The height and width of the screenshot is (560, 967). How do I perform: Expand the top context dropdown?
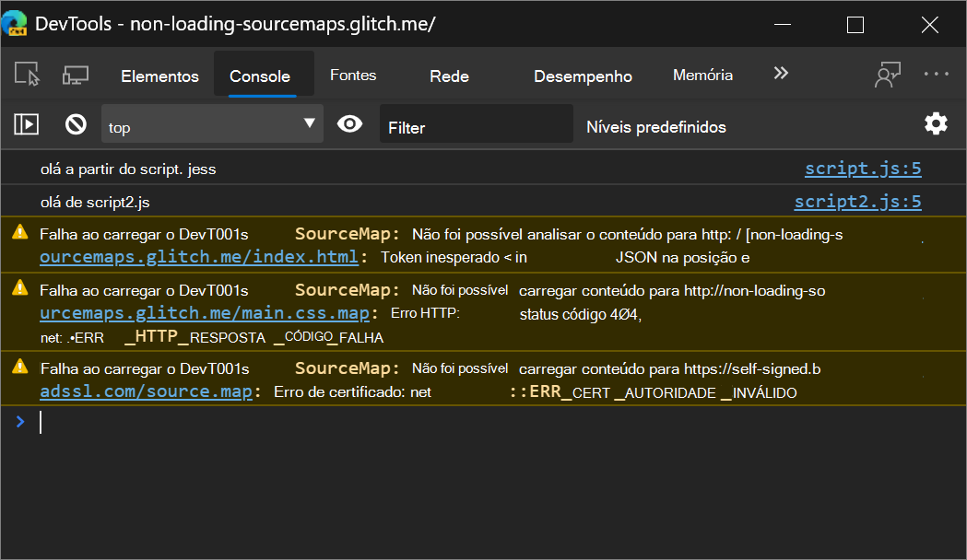[212, 125]
